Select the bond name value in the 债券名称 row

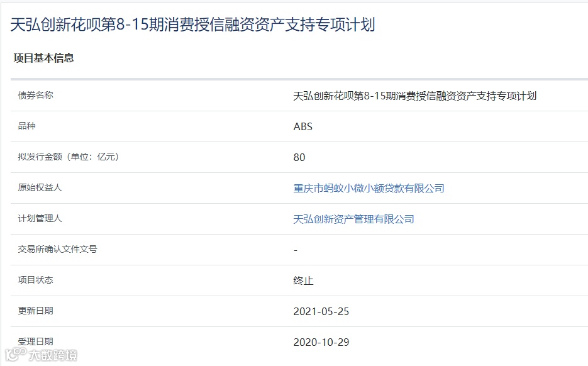[x=415, y=96]
